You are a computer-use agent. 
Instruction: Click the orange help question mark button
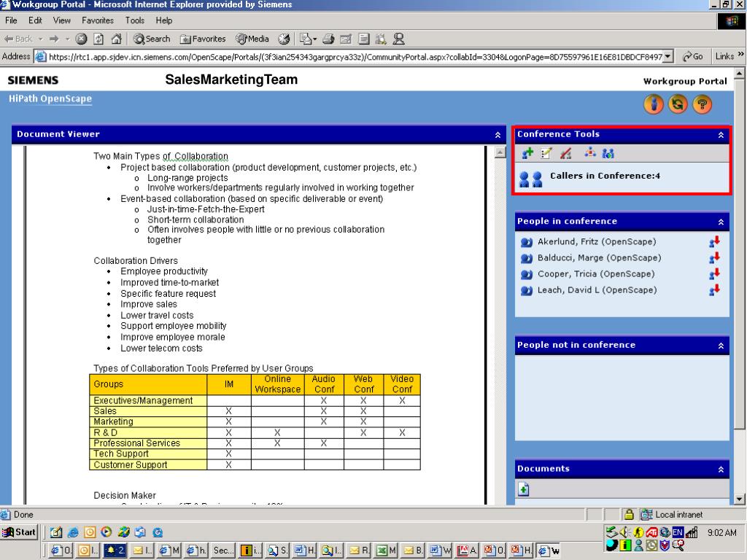(703, 104)
